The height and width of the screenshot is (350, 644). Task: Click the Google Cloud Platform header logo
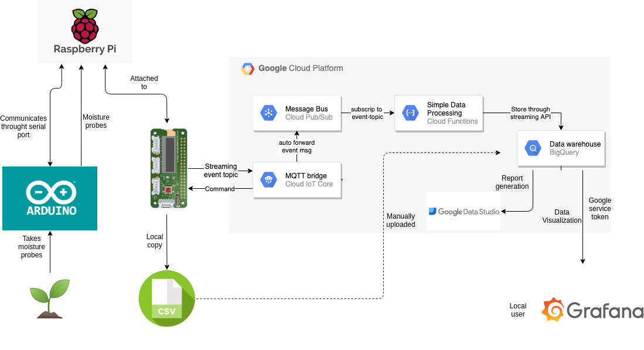(248, 68)
